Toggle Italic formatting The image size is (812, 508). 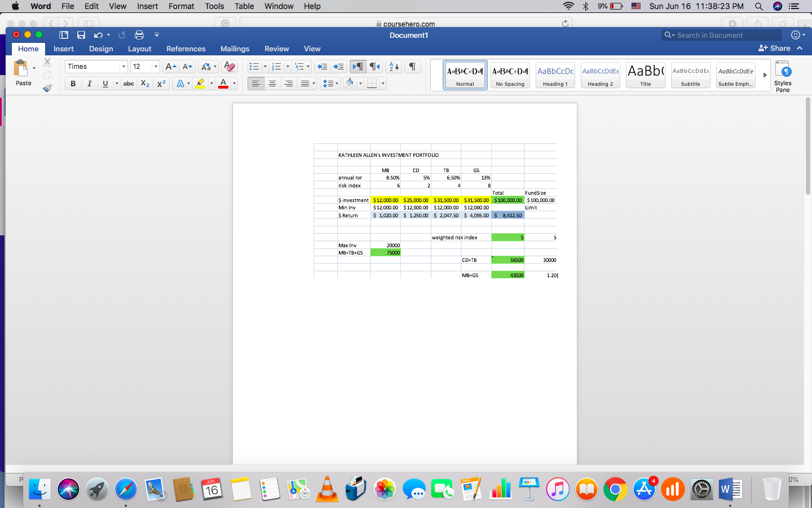tap(89, 84)
